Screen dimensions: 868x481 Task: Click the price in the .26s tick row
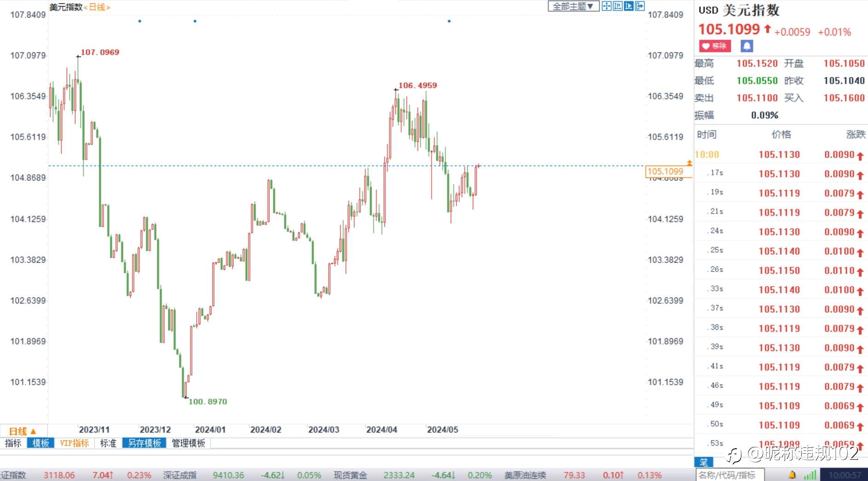tap(779, 271)
